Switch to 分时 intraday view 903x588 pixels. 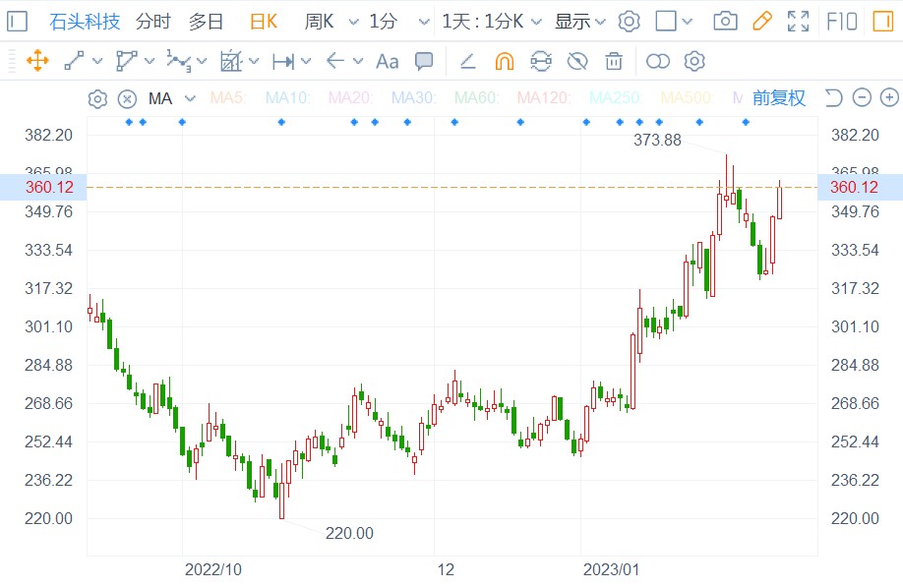tap(151, 21)
